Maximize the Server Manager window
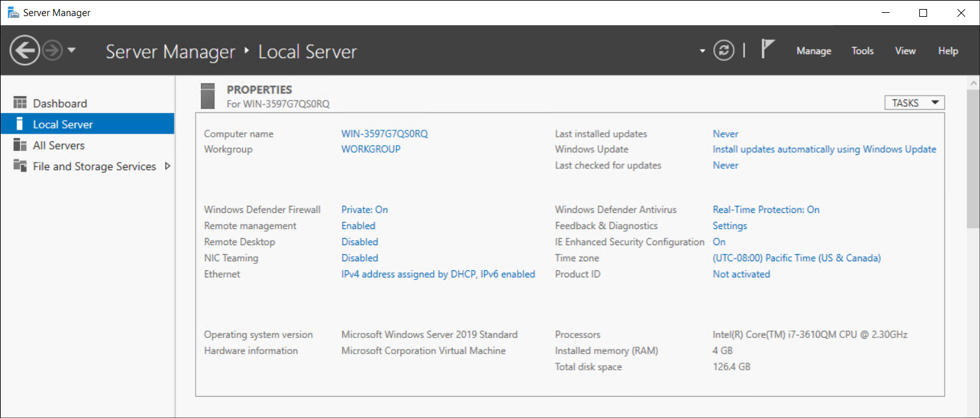 (923, 13)
